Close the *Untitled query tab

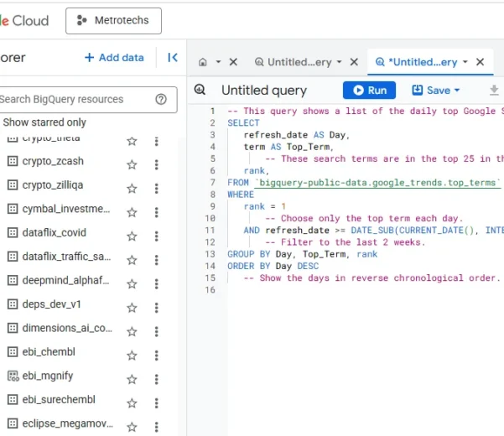(x=480, y=62)
